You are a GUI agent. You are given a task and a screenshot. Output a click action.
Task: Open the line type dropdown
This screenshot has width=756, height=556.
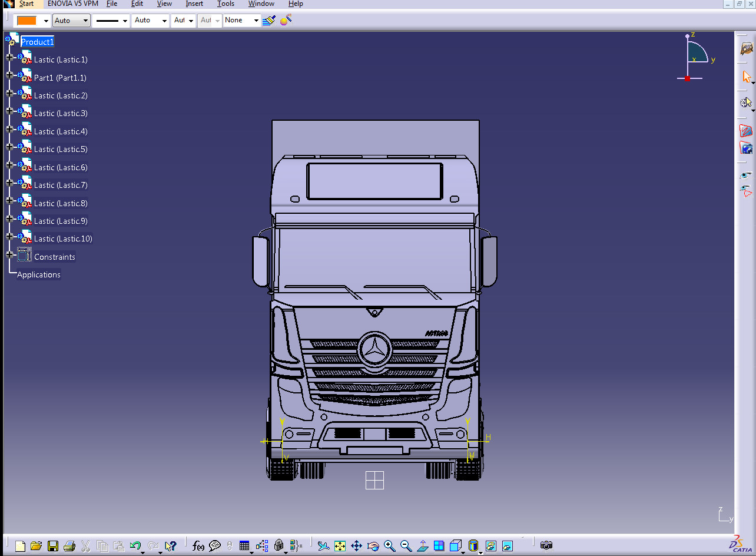pyautogui.click(x=125, y=21)
